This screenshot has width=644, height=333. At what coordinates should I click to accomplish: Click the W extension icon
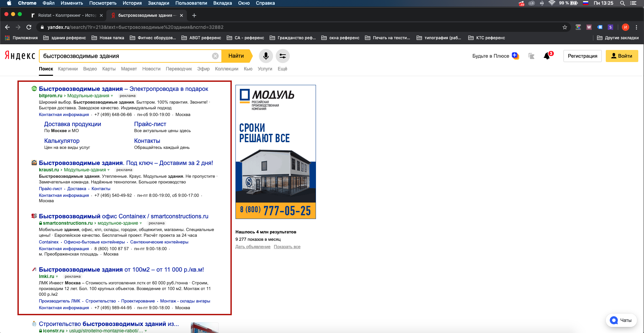pyautogui.click(x=589, y=27)
